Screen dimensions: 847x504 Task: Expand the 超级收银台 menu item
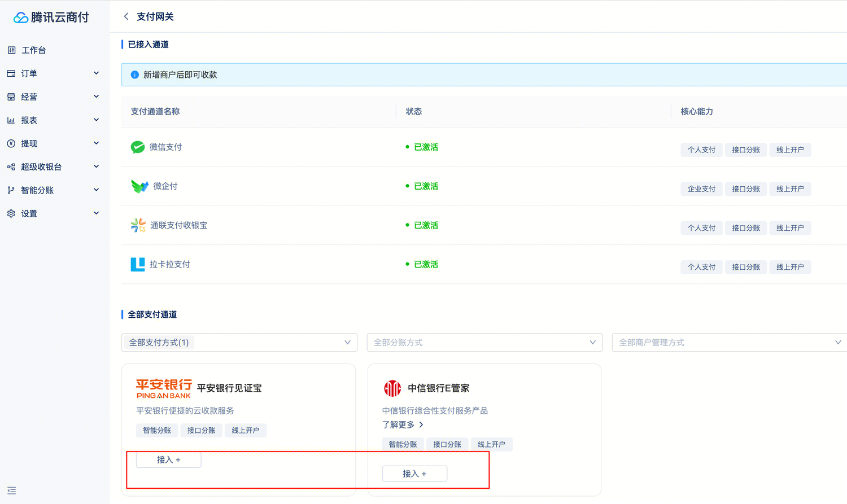point(54,167)
